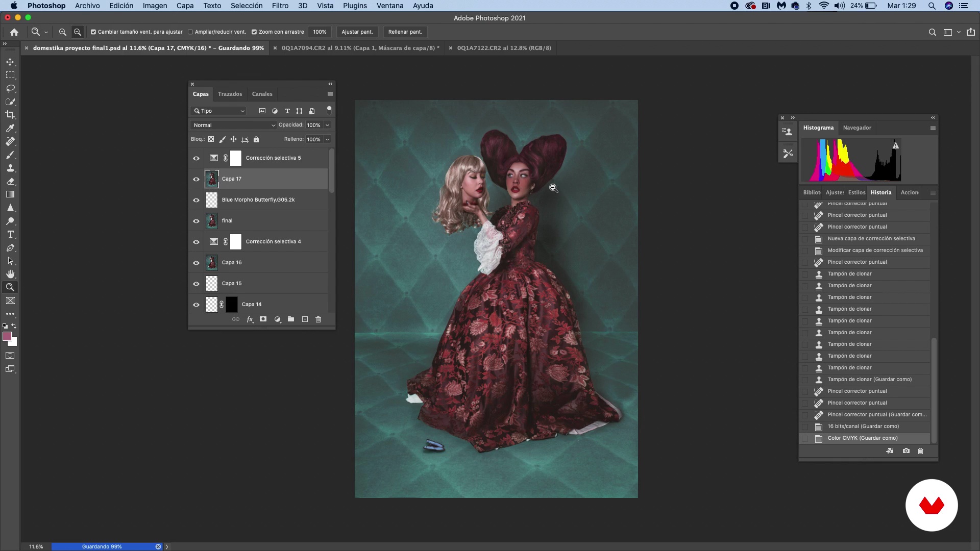The width and height of the screenshot is (980, 551).
Task: Activate zoom out mode in options bar
Action: pyautogui.click(x=78, y=32)
